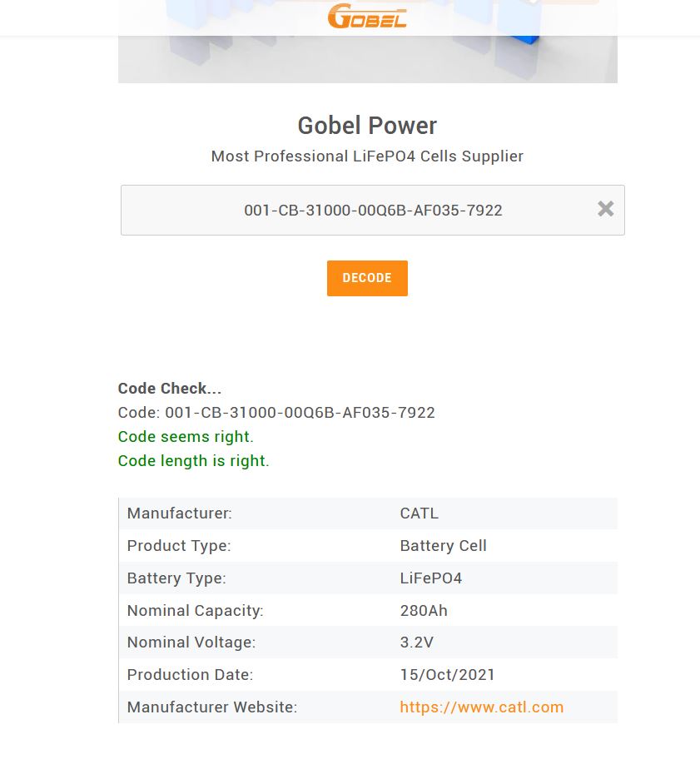Click the 'Code length is right.' message
Viewport: 700px width, 764px height.
(x=194, y=461)
